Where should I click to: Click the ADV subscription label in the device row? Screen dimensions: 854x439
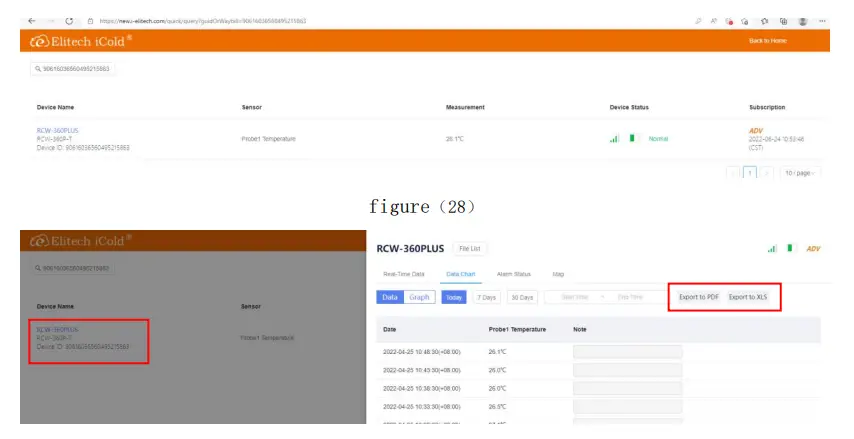pos(756,131)
